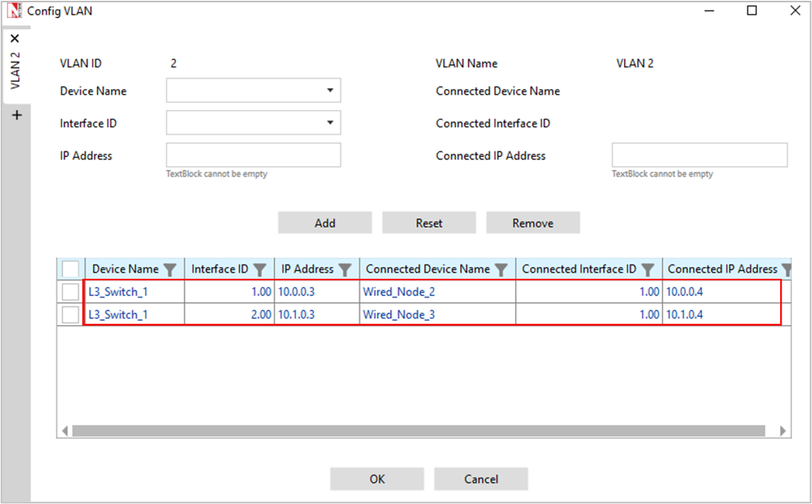Close the VLAN 2 tab with X
The height and width of the screenshot is (504, 812).
click(x=16, y=38)
